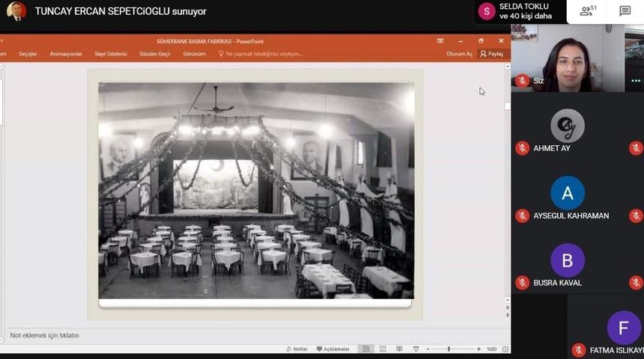Click the slide scrollbar down arrow

pyautogui.click(x=507, y=301)
